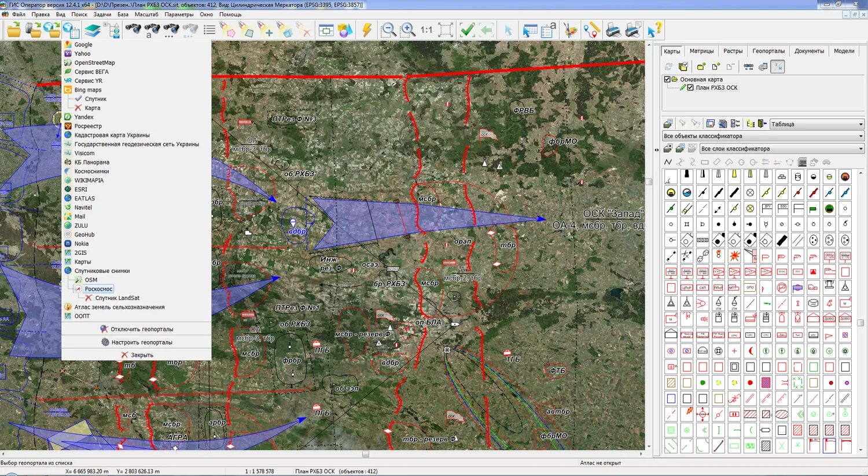Click the edit pencil beside План РХБЗ ОСК
Screen dimensions: 868x476
683,87
